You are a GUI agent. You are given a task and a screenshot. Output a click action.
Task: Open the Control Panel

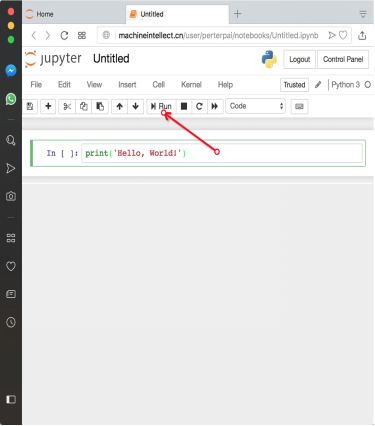343,59
